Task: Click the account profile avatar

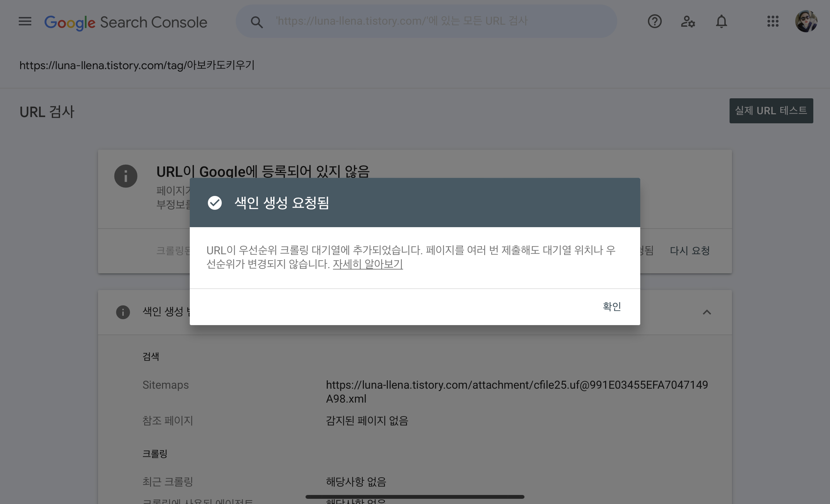Action: [806, 21]
